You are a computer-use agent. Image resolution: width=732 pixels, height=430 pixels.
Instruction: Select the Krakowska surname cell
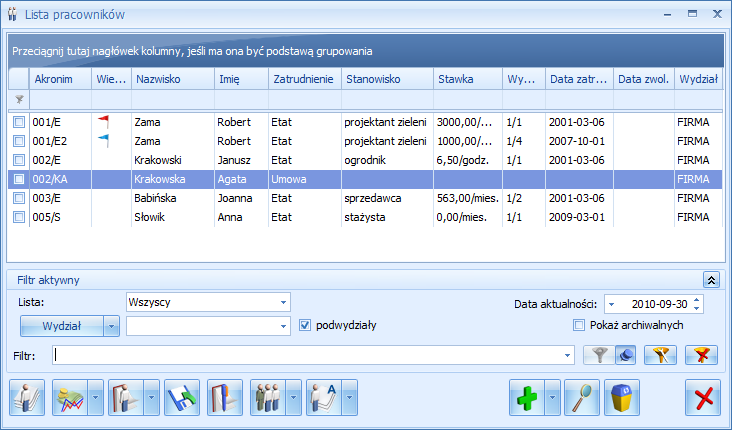click(x=173, y=179)
